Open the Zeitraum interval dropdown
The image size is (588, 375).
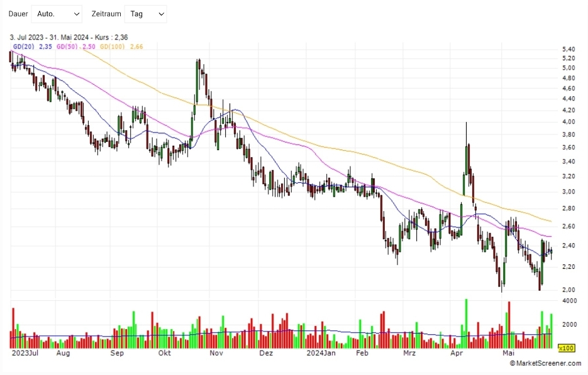tap(145, 14)
